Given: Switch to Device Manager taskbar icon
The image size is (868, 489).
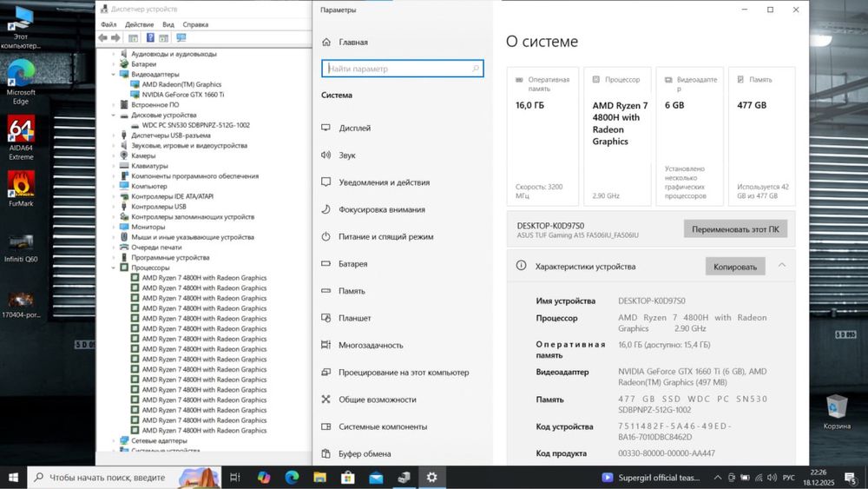Looking at the screenshot, I should (x=404, y=478).
